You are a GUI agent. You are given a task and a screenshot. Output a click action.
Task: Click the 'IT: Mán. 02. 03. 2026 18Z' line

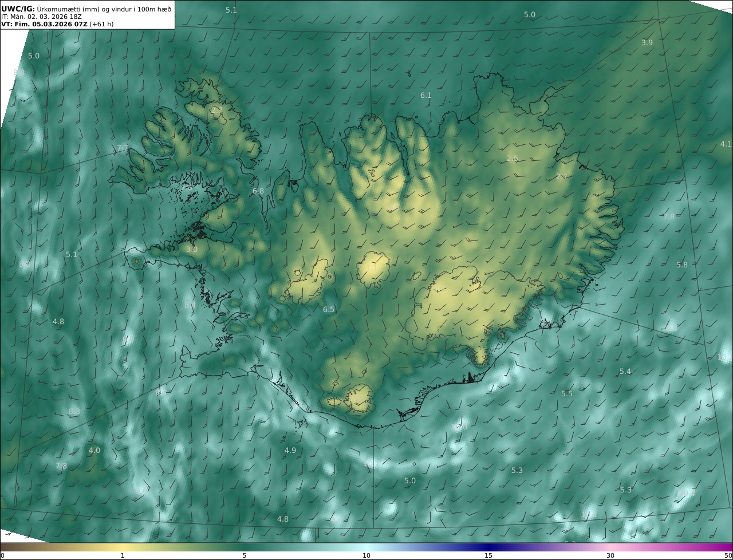point(41,17)
